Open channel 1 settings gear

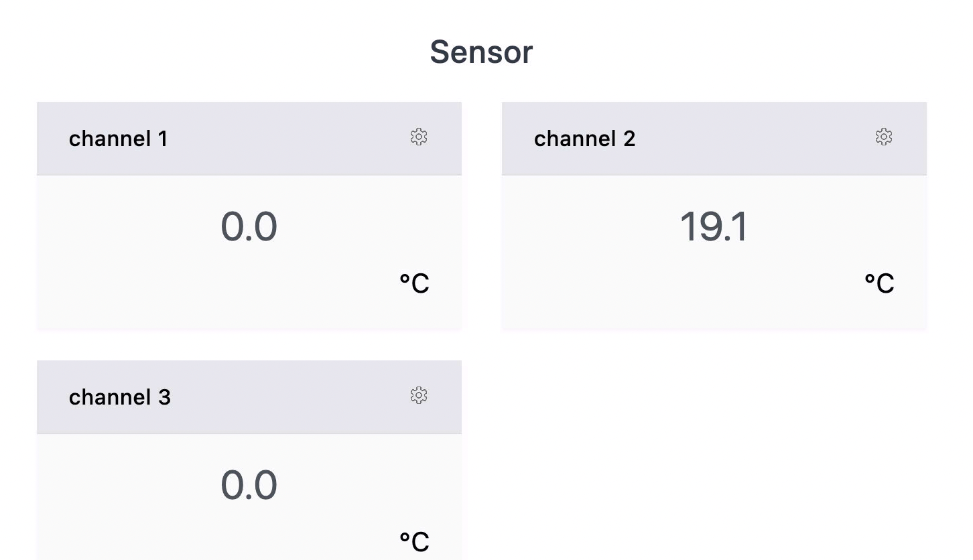pos(419,137)
